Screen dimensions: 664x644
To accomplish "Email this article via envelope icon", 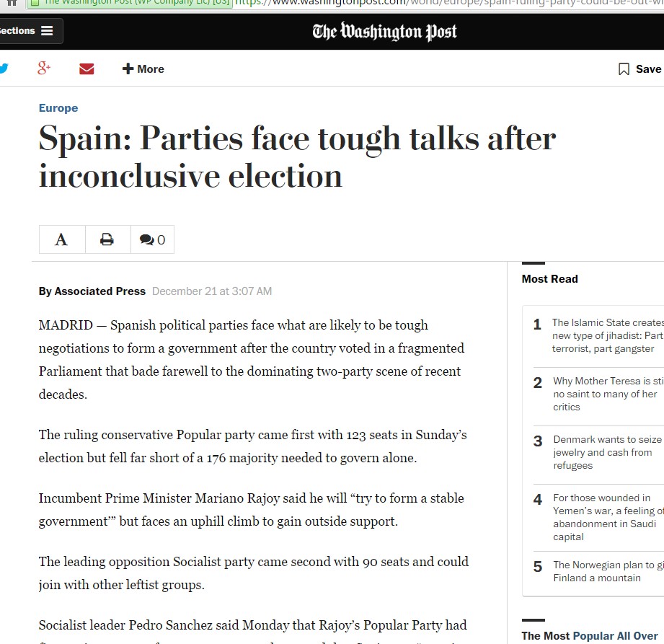I will (87, 69).
